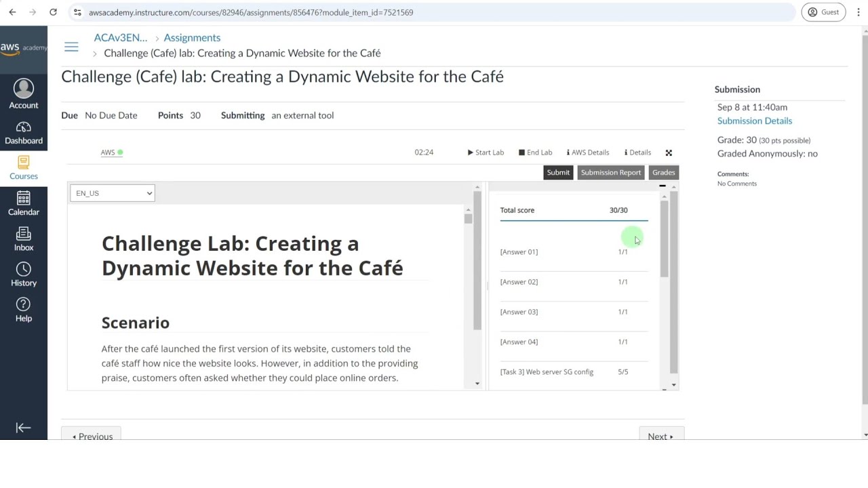This screenshot has height=488, width=868.
Task: Click the Challenge (Cafe) lab breadcrumb
Action: tap(242, 53)
